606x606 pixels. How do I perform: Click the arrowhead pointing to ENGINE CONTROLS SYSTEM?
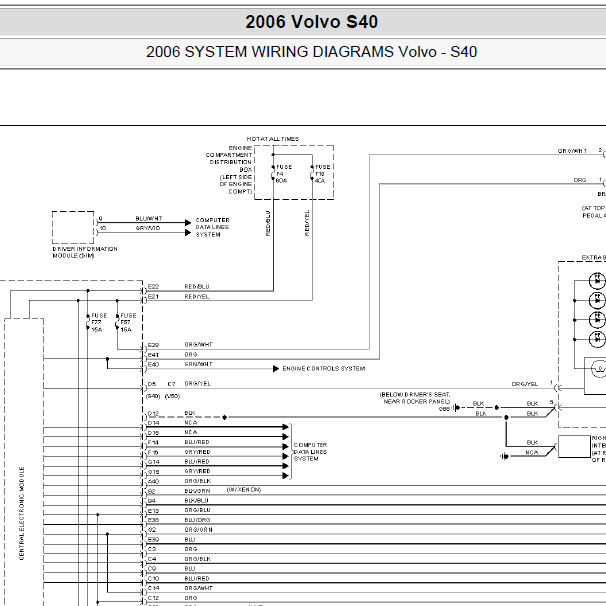[276, 369]
